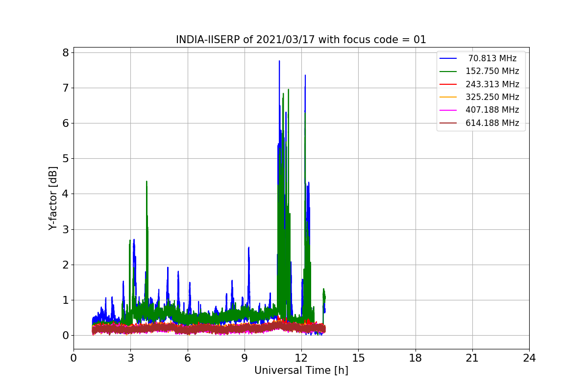The height and width of the screenshot is (392, 588).
Task: Click the 21 tick on the time axis
Action: tap(472, 358)
